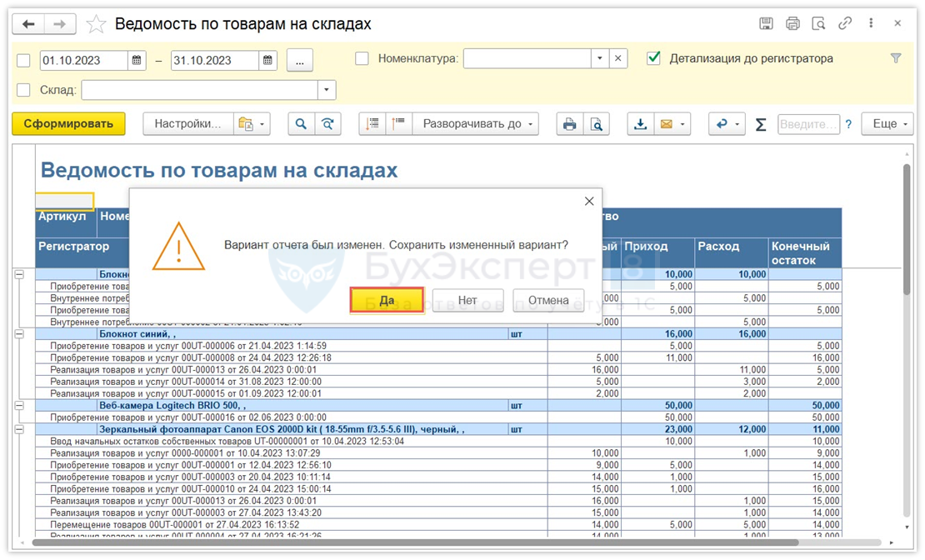Viewport: 925px width, 560px height.
Task: Expand the Номенклатура field dropdown list
Action: click(600, 58)
